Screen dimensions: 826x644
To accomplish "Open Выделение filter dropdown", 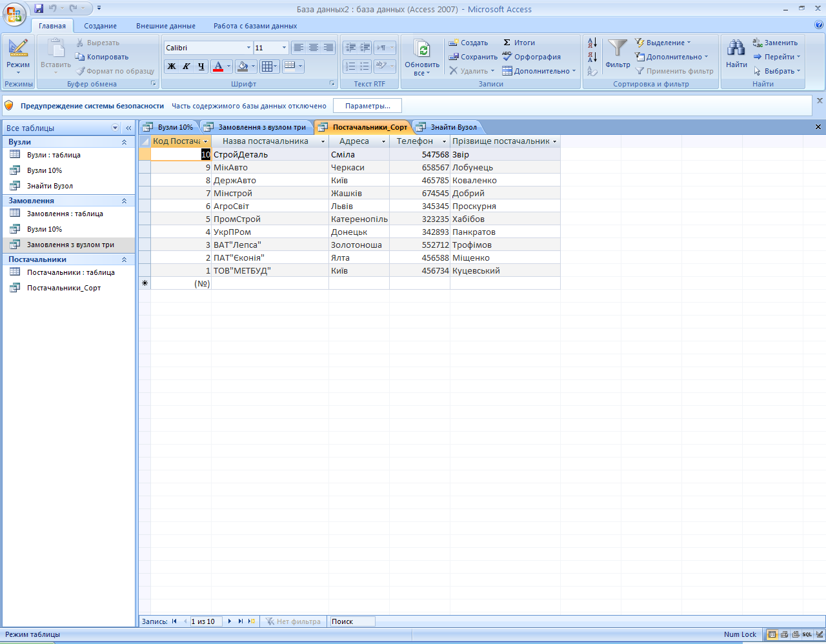I will coord(663,43).
